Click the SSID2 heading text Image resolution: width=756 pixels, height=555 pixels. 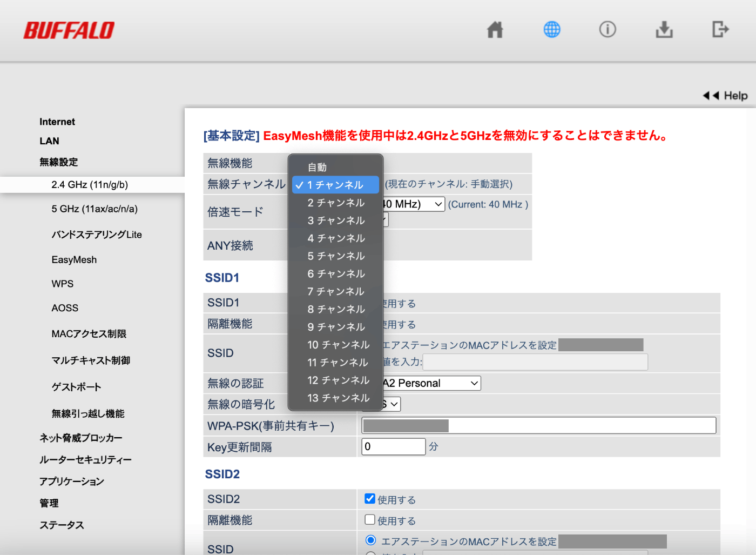pos(222,474)
